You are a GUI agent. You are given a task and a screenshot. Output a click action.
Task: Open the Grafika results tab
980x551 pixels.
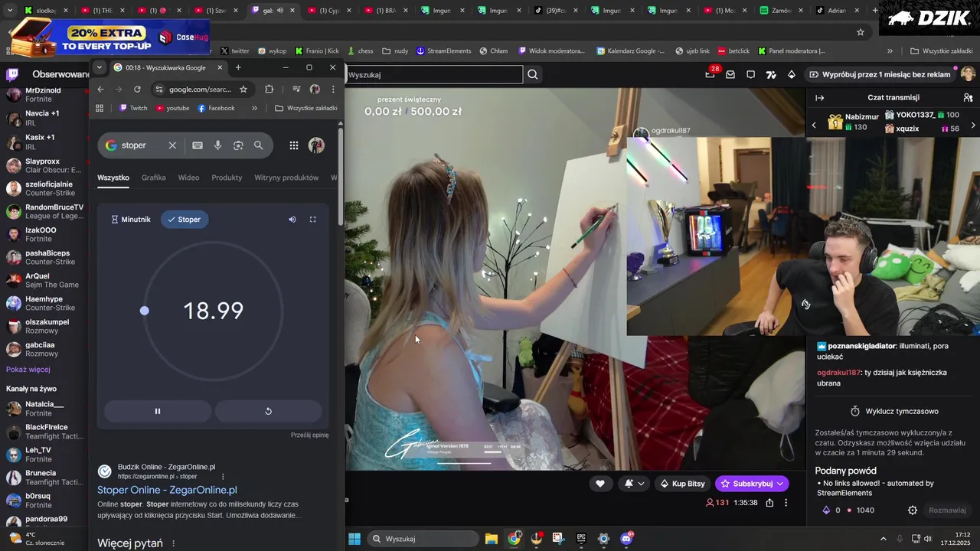[153, 178]
